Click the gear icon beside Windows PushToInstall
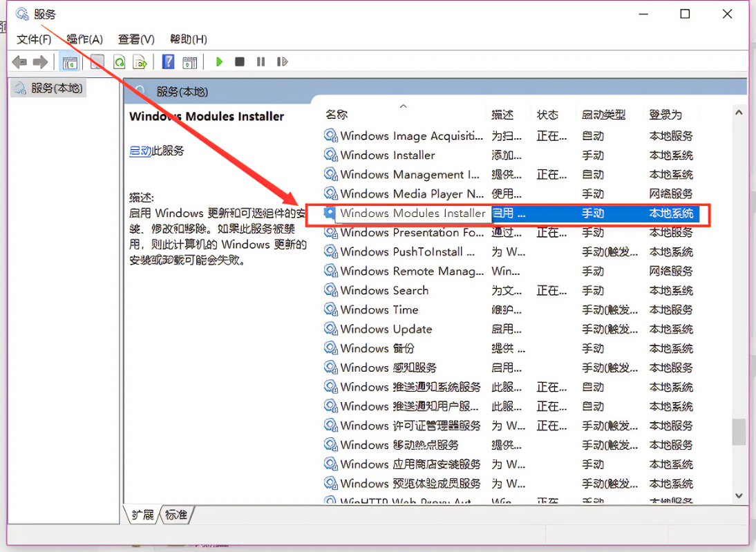 coord(331,251)
